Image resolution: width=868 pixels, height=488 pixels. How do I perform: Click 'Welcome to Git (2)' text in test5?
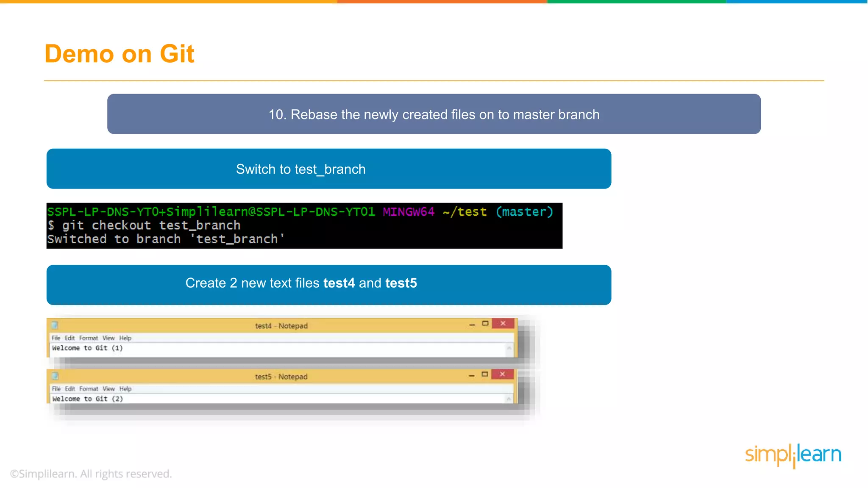click(x=88, y=399)
